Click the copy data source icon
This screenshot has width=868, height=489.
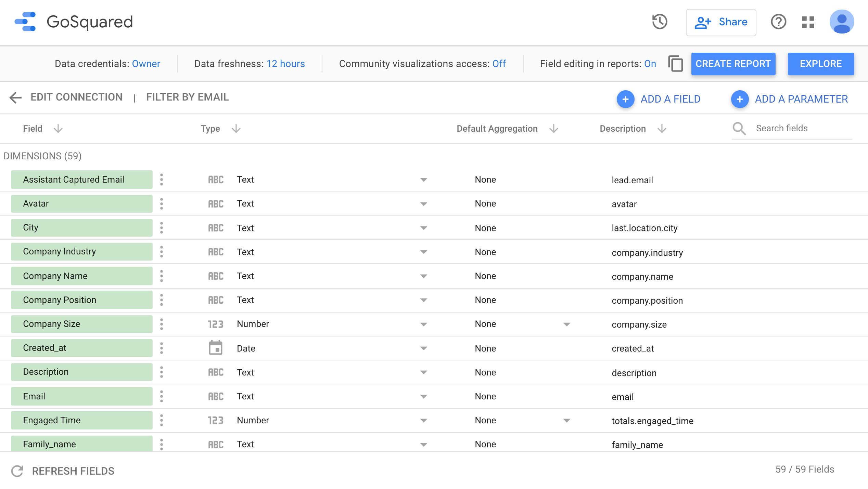tap(675, 64)
